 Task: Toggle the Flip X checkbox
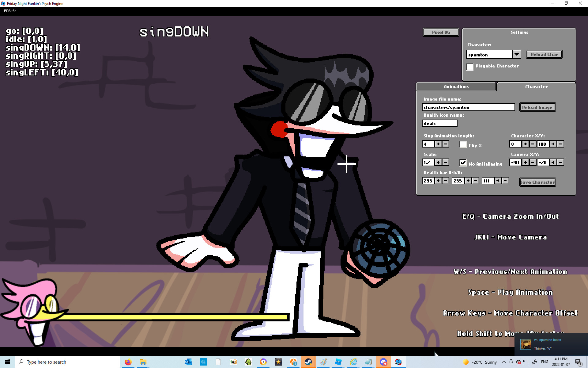(x=463, y=144)
